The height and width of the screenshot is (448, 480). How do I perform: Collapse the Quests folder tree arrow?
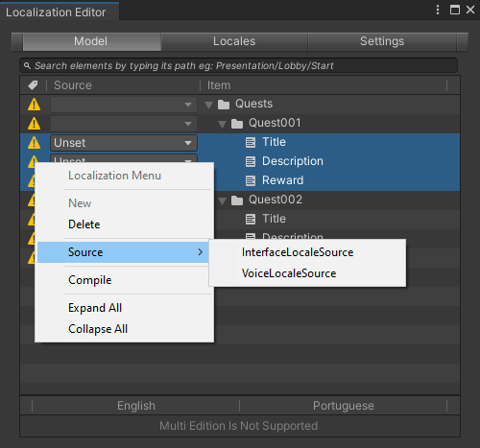coord(208,105)
